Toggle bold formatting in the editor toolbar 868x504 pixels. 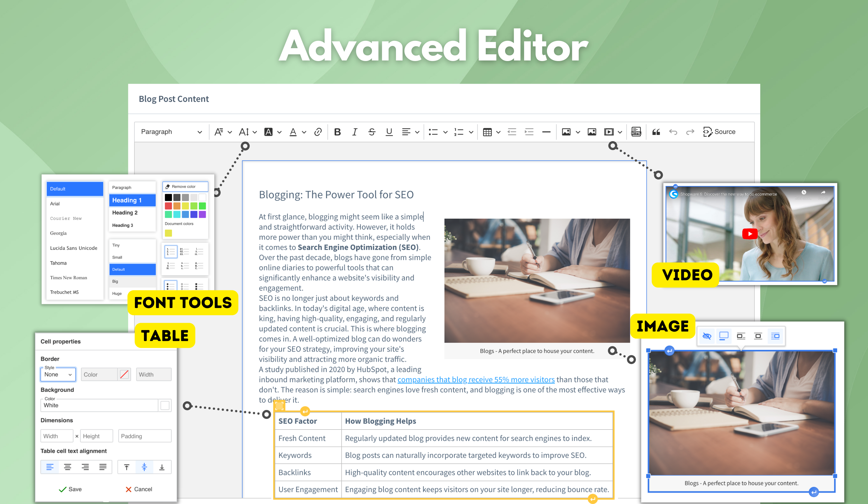coord(337,132)
